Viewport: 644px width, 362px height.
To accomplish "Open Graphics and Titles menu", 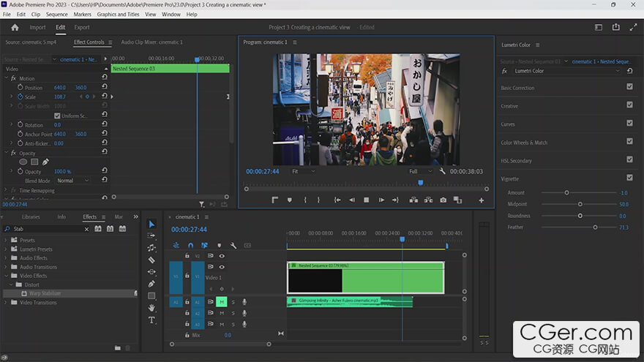I will tap(118, 15).
